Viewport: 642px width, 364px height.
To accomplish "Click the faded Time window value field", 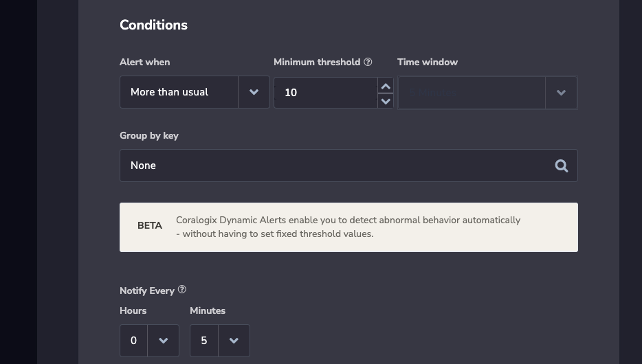I will pyautogui.click(x=472, y=93).
